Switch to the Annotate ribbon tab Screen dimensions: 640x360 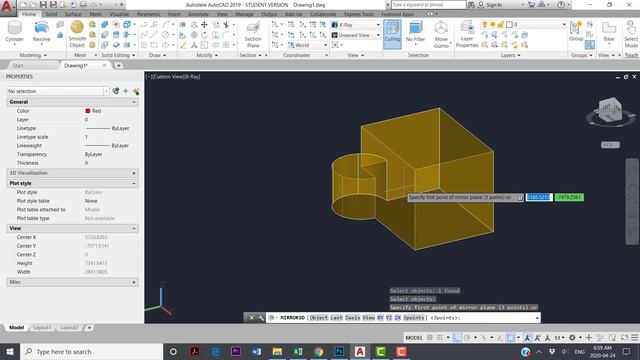(x=198, y=14)
